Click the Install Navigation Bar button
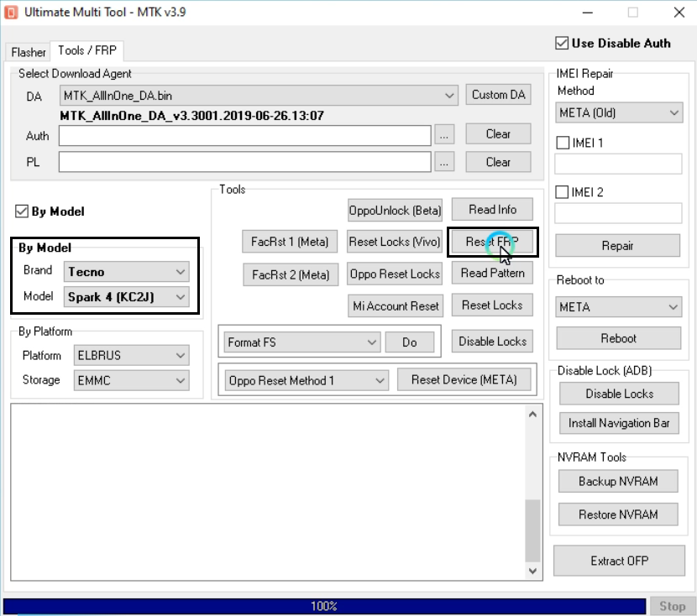Screen dimensions: 697x616 619,423
